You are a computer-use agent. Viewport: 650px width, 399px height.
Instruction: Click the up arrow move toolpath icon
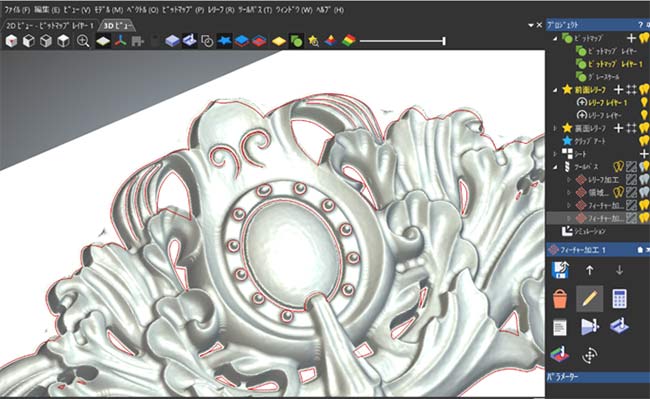pos(589,271)
